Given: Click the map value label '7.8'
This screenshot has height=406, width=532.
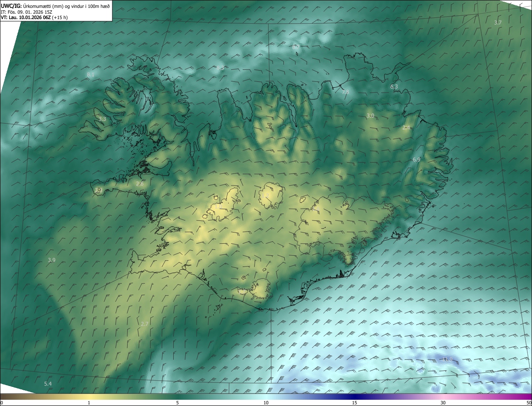Looking at the screenshot, I should click(x=345, y=92).
